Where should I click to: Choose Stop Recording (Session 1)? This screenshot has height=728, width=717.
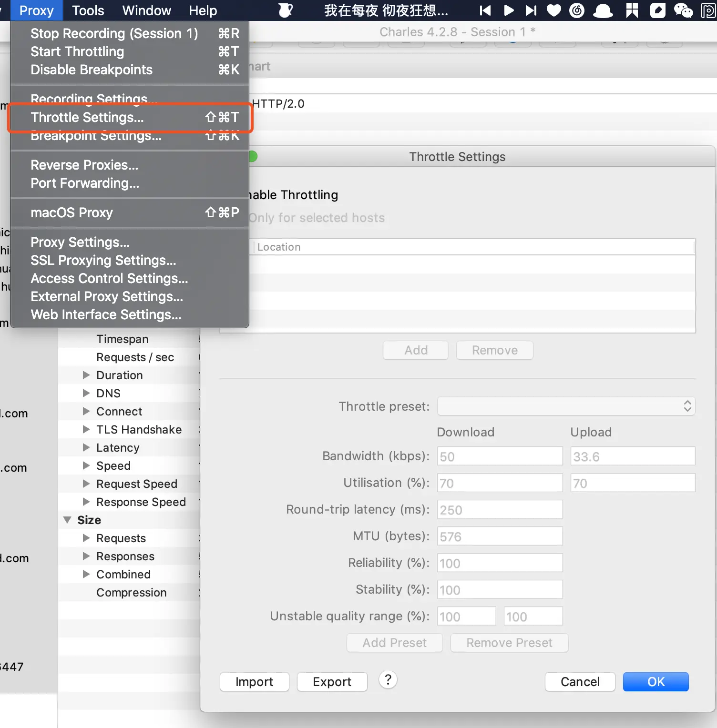point(130,33)
